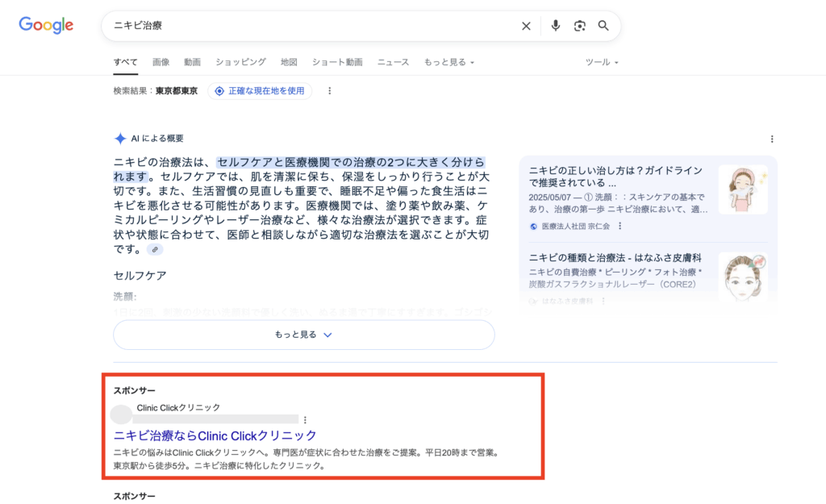Image resolution: width=826 pixels, height=504 pixels.
Task: Expand the もっと見る tab dropdown
Action: pos(448,62)
